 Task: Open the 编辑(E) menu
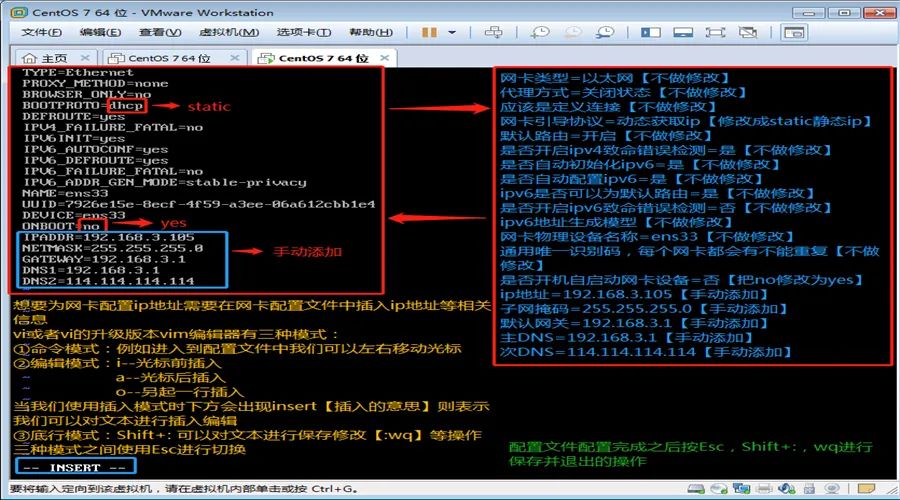100,32
